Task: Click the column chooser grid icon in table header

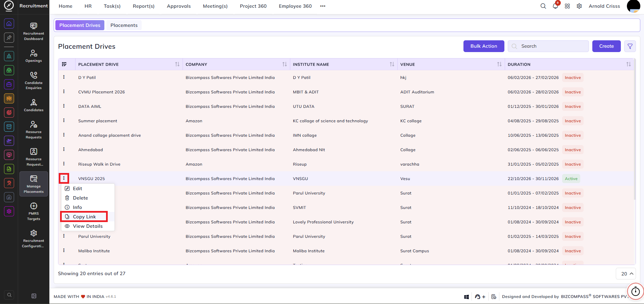Action: (x=64, y=64)
